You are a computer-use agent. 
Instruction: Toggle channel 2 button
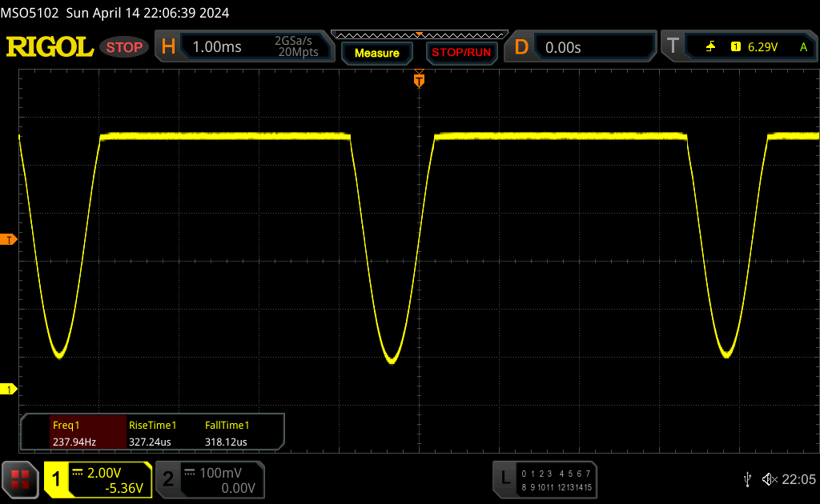[168, 479]
